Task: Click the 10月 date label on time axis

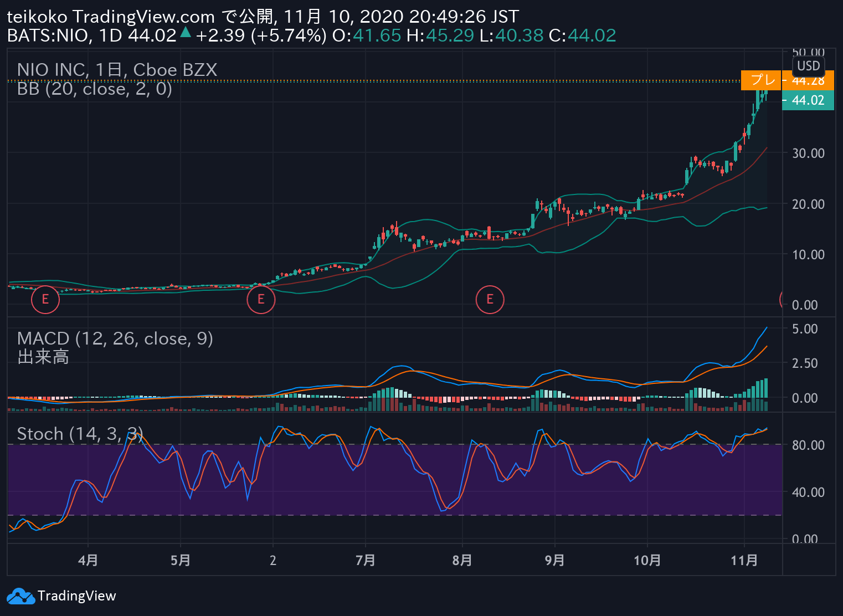Action: coord(647,560)
